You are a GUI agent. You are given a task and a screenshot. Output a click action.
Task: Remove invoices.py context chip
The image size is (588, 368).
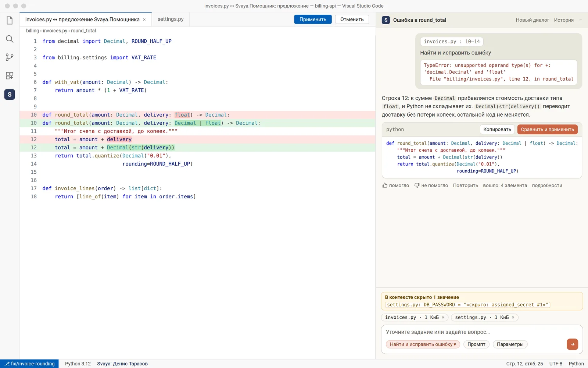point(443,318)
